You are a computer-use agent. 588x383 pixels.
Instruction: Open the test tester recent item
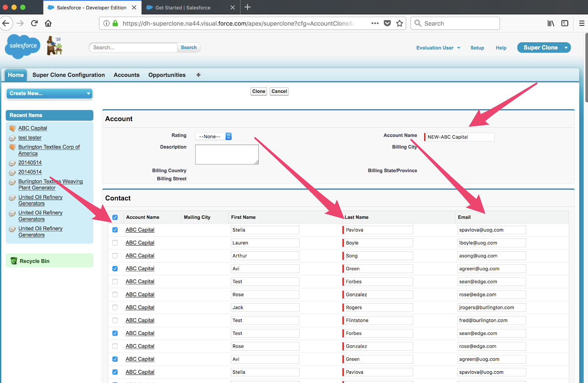(30, 137)
